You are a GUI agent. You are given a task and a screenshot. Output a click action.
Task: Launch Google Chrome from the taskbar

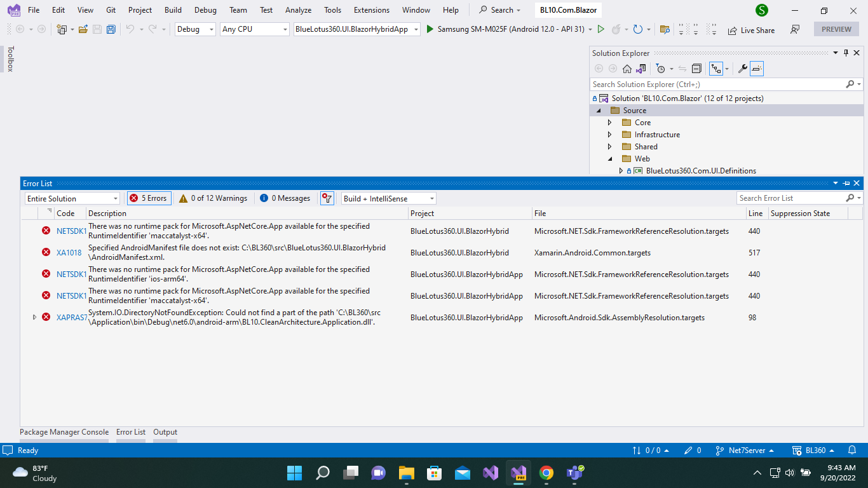pyautogui.click(x=546, y=473)
